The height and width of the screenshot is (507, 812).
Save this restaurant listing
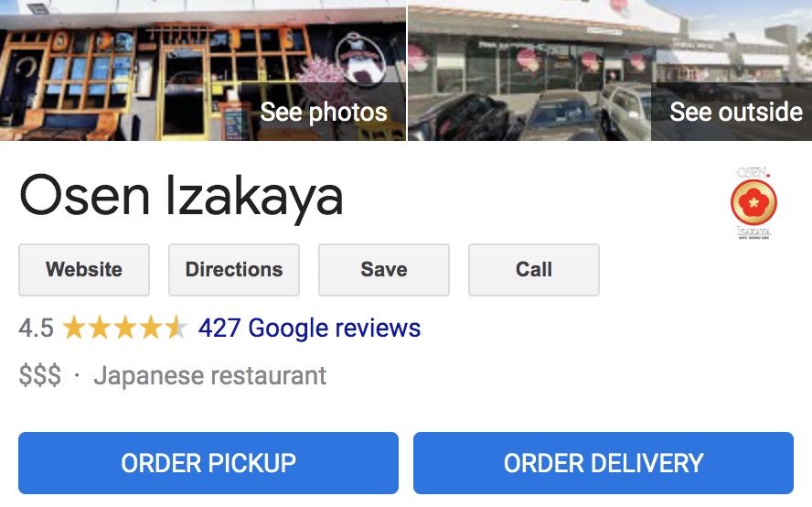pyautogui.click(x=384, y=270)
